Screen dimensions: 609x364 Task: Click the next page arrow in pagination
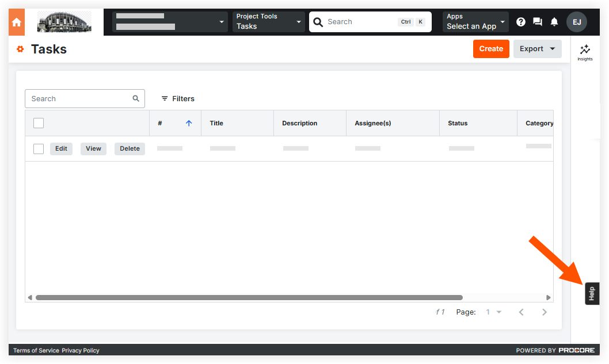(544, 312)
